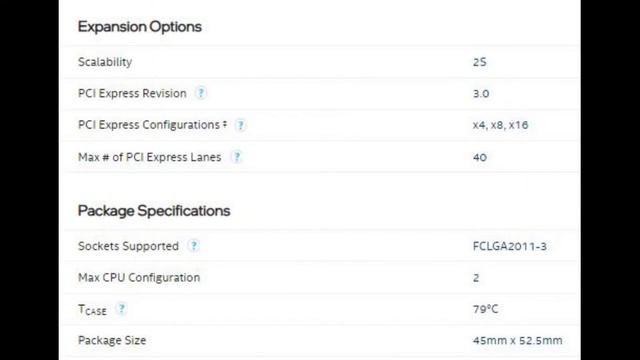Select the 40 lanes value
The image size is (640, 360).
click(480, 158)
